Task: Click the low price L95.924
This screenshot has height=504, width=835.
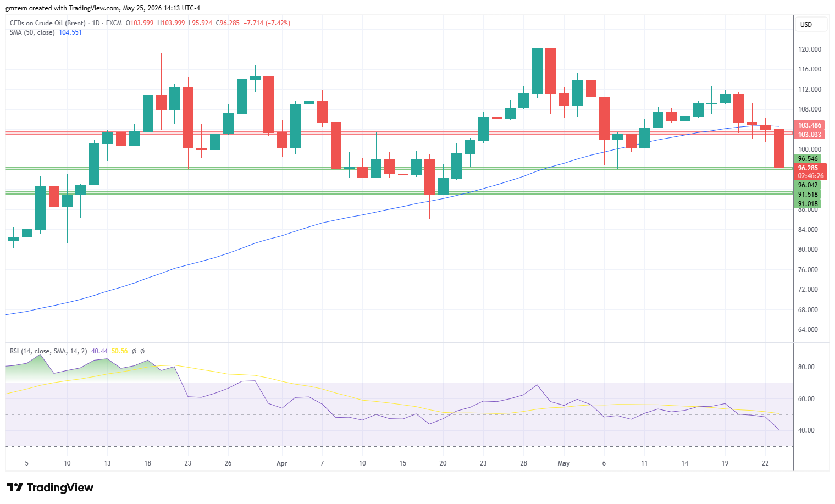Action: pos(201,23)
